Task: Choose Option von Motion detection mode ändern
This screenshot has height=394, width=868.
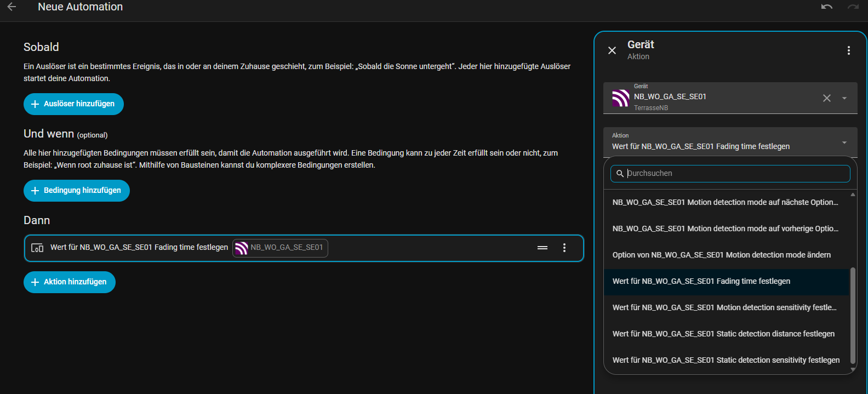Action: pyautogui.click(x=721, y=255)
